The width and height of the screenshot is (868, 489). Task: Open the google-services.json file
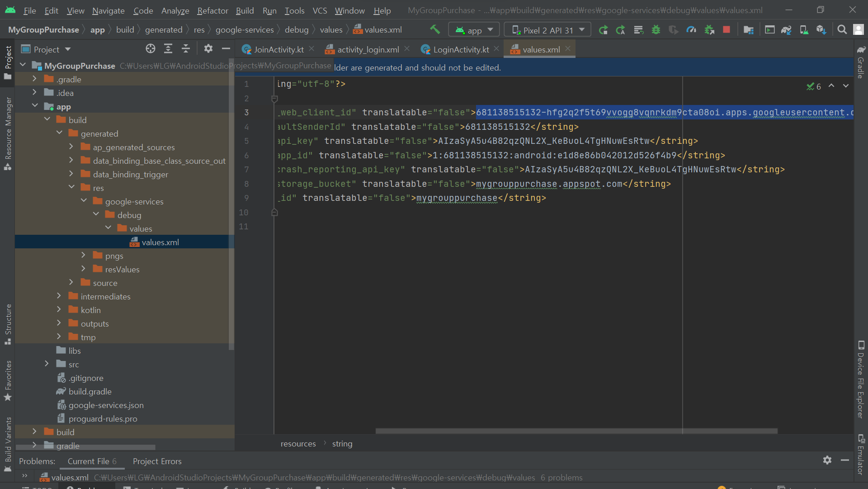click(106, 405)
